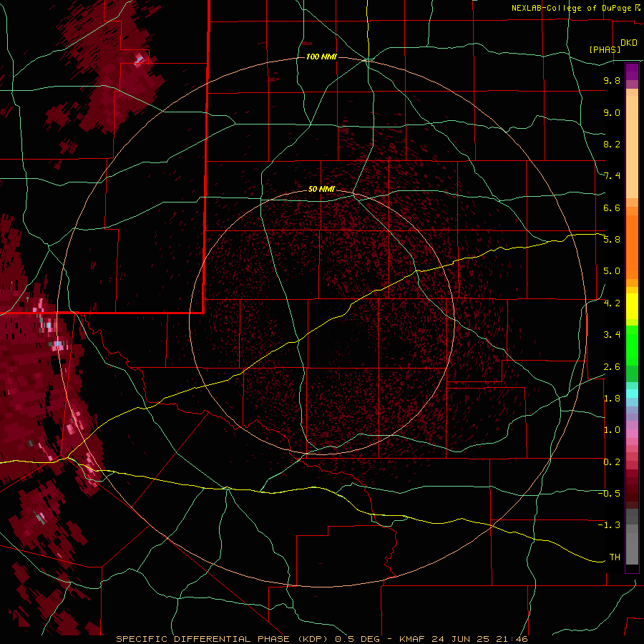Screen dimensions: 644x644
Task: Click the 24 JUN 25 date text
Action: (462, 639)
